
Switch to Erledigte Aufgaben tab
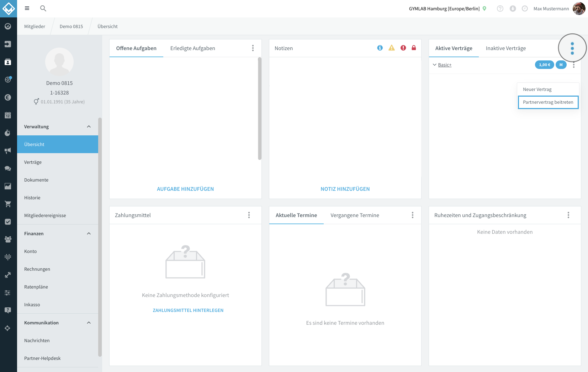coord(193,48)
